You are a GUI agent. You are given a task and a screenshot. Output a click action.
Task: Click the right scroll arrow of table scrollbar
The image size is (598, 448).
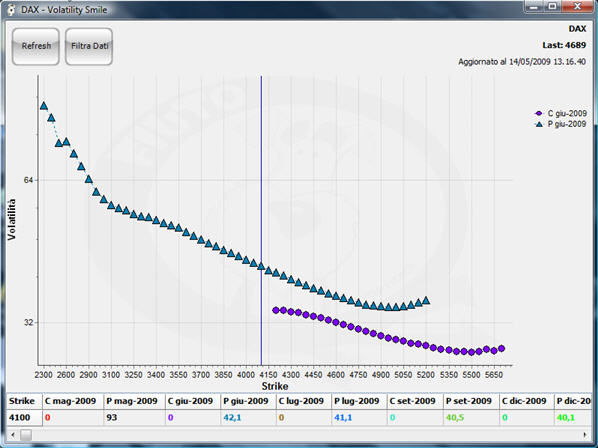click(x=585, y=435)
